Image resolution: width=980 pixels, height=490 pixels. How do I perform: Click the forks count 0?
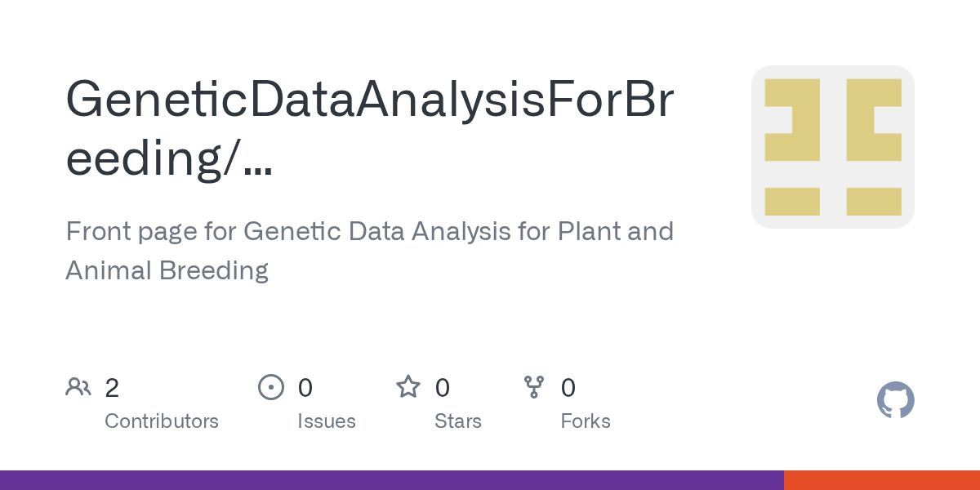568,388
